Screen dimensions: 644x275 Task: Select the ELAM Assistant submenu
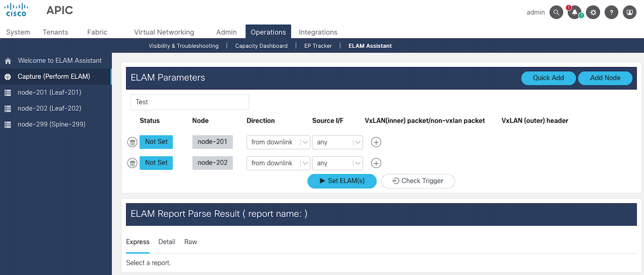click(x=370, y=46)
